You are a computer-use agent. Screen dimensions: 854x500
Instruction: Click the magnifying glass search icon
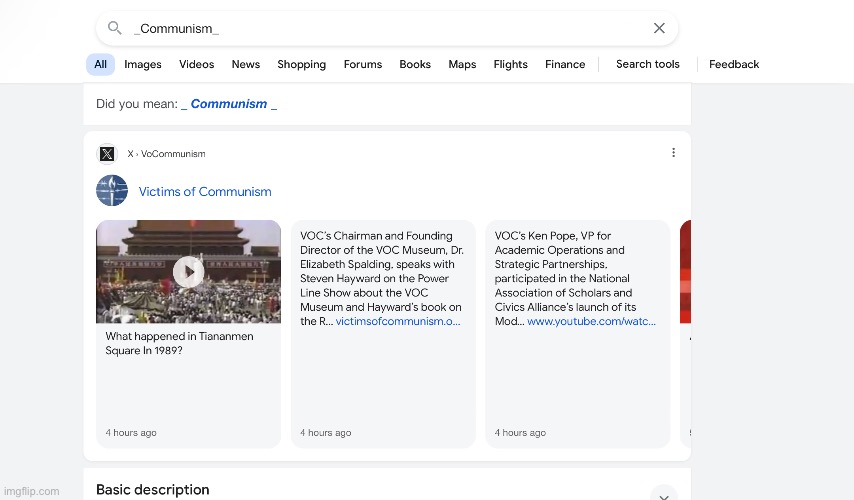[114, 28]
